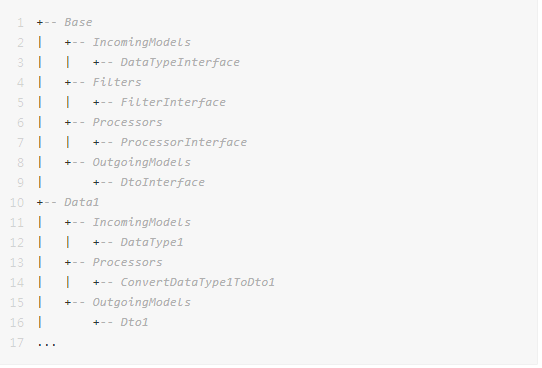Click DataTypeInterface entry
Image resolution: width=542 pixels, height=368 pixels.
click(180, 63)
